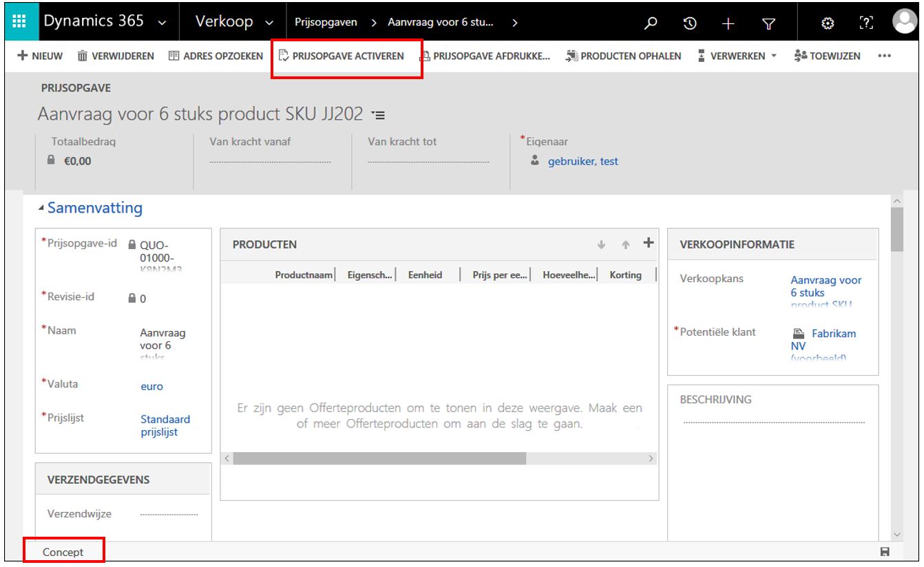Click the Verzendwijze field
The height and width of the screenshot is (567, 924).
pos(169,514)
